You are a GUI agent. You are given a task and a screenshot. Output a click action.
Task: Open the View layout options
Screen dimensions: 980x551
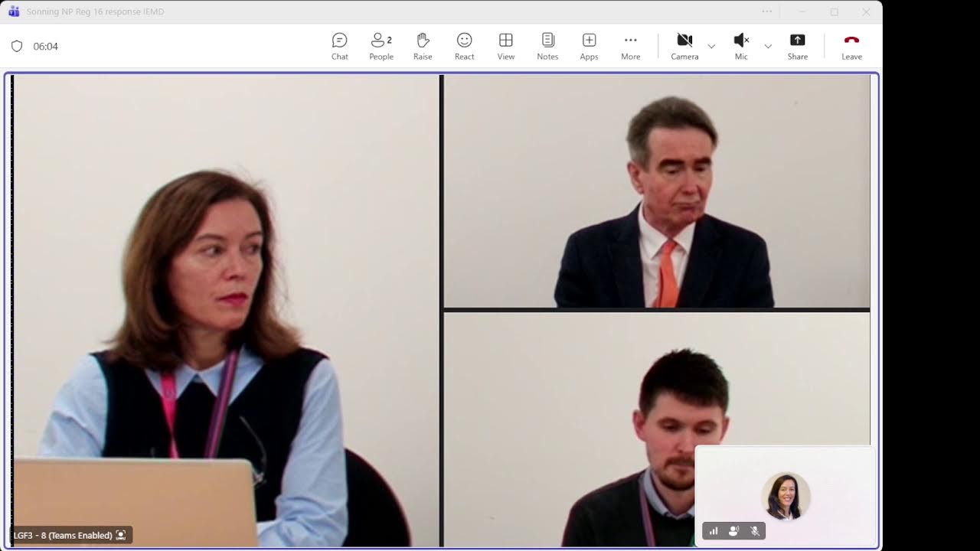click(x=506, y=46)
